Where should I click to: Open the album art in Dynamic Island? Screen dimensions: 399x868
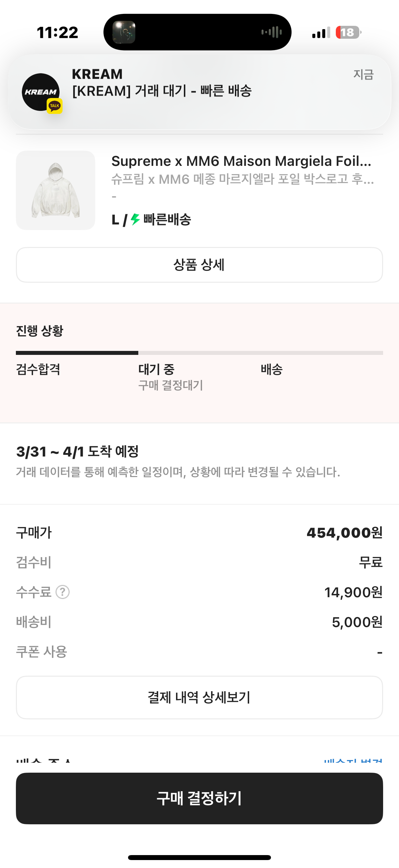[x=124, y=32]
